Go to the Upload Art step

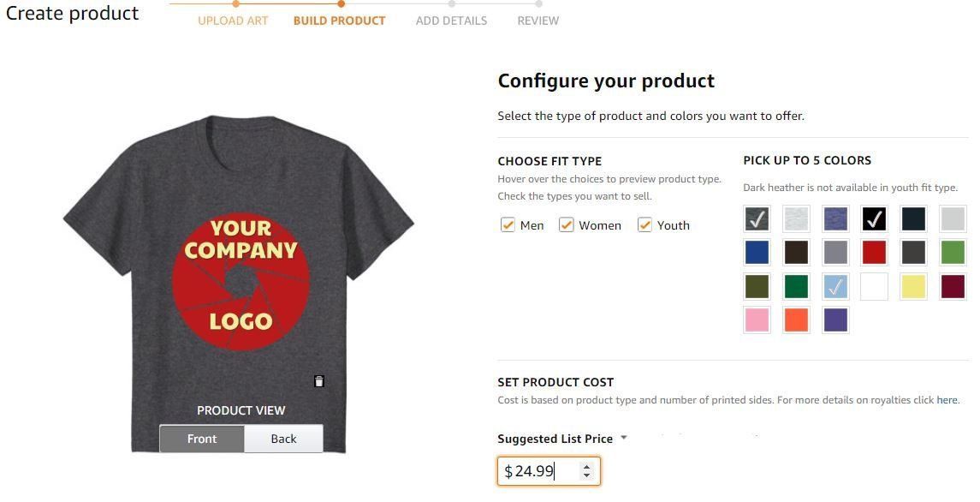click(x=233, y=21)
